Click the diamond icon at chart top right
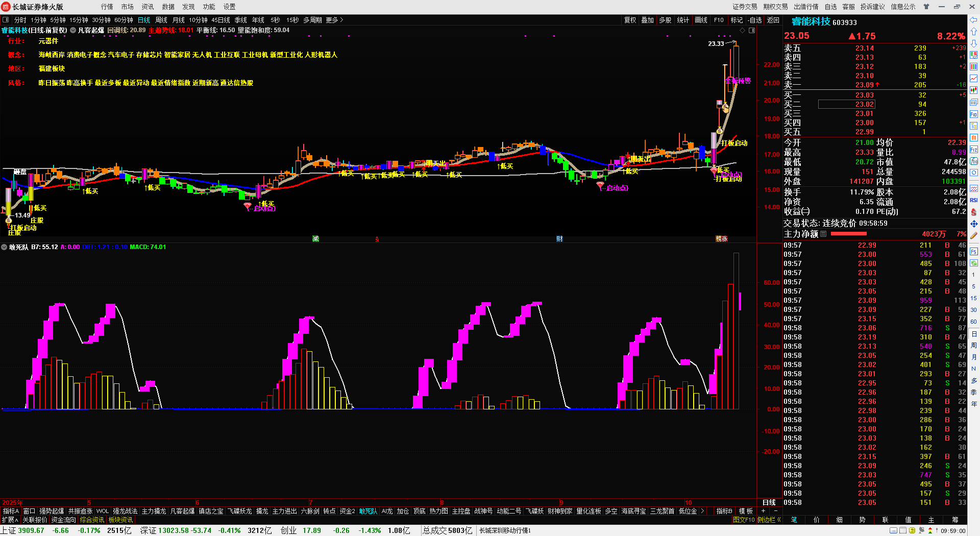This screenshot has height=536, width=980. 743,31
